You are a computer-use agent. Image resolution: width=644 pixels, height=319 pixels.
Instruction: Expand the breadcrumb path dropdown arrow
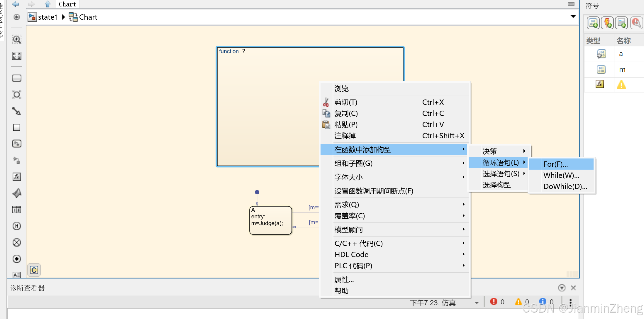coord(573,17)
